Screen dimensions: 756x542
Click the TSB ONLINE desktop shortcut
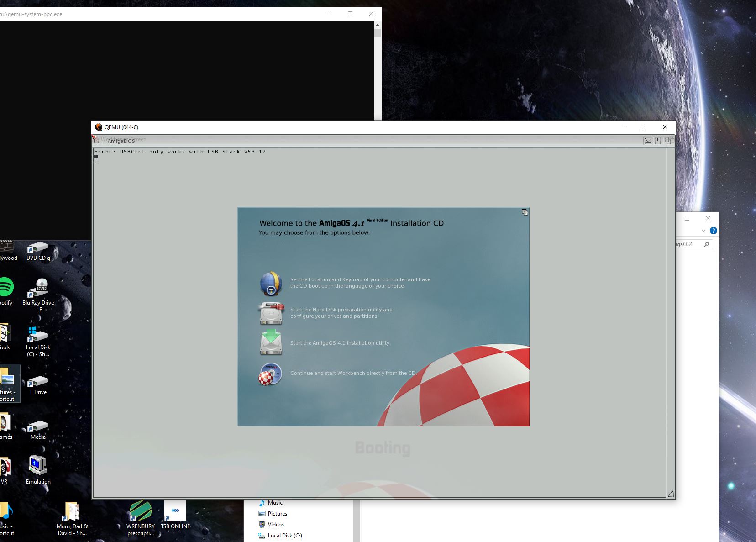175,515
